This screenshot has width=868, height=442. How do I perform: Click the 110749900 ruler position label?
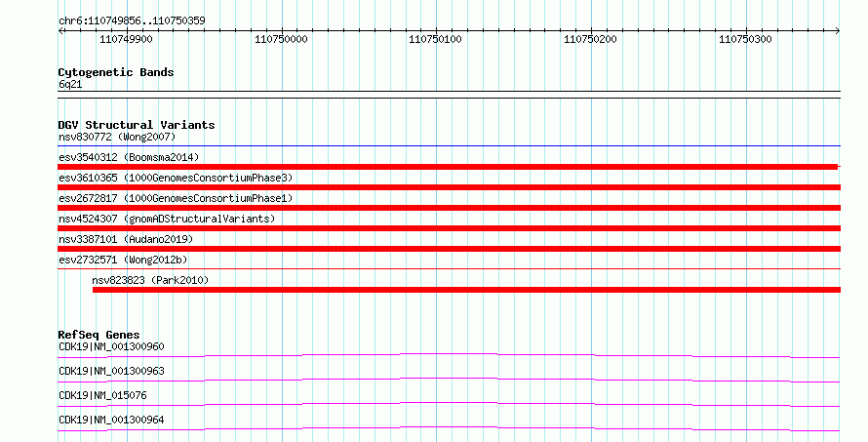pyautogui.click(x=126, y=39)
